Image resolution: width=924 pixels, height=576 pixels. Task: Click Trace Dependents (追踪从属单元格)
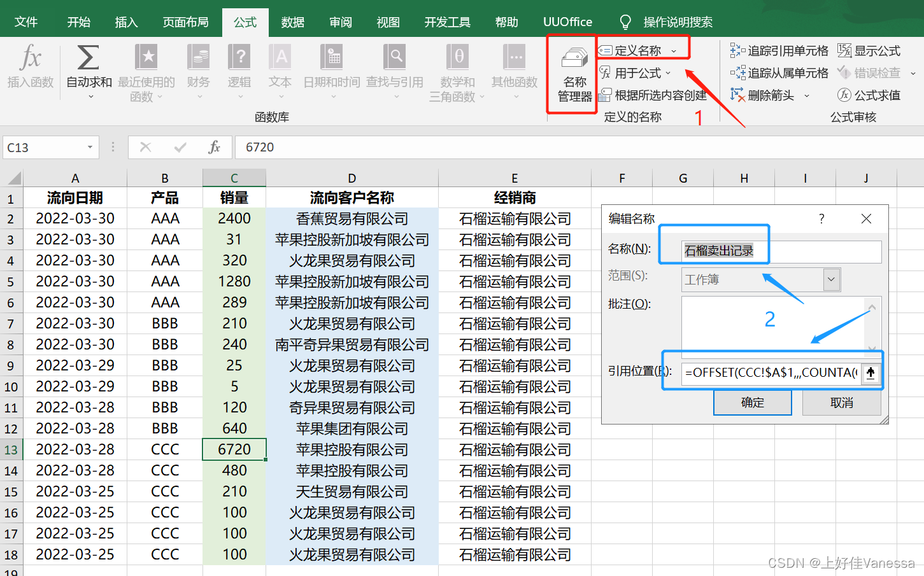pos(779,73)
